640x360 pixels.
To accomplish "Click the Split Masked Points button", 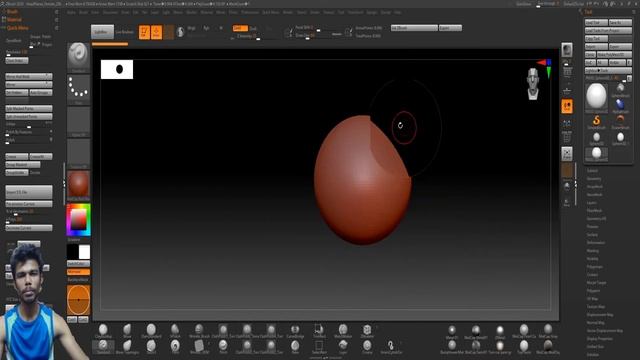I will 29,109.
